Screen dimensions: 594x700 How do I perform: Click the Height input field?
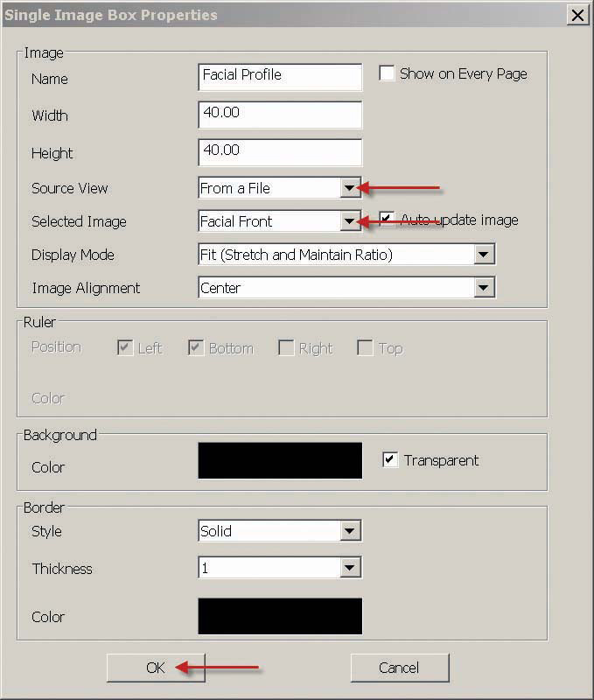[280, 151]
